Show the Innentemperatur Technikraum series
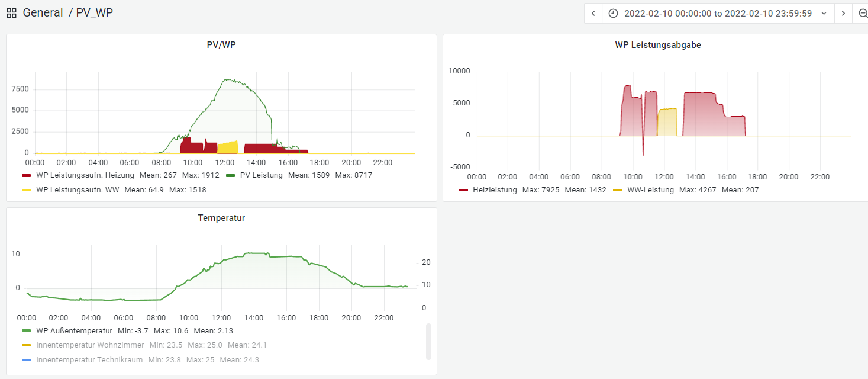The height and width of the screenshot is (379, 868). coord(89,360)
